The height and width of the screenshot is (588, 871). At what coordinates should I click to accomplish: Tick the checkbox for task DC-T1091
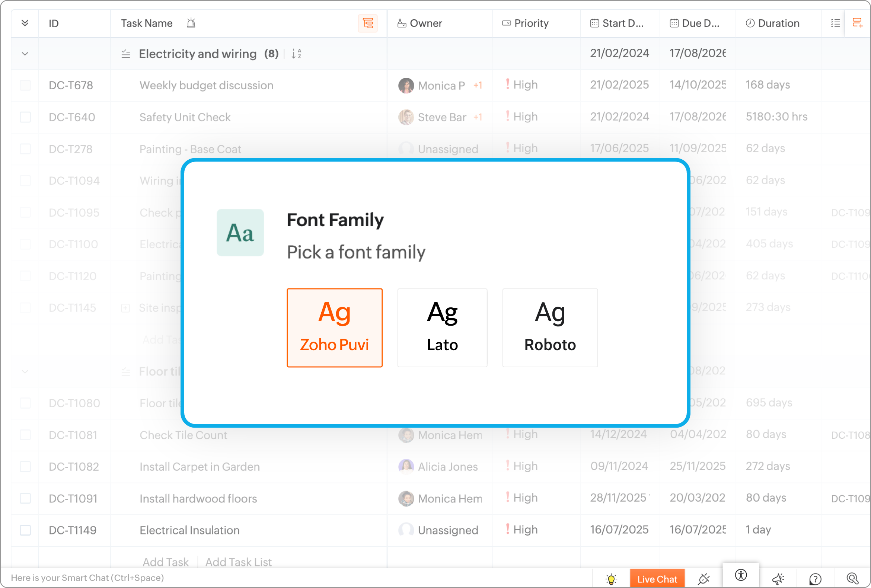(x=25, y=498)
